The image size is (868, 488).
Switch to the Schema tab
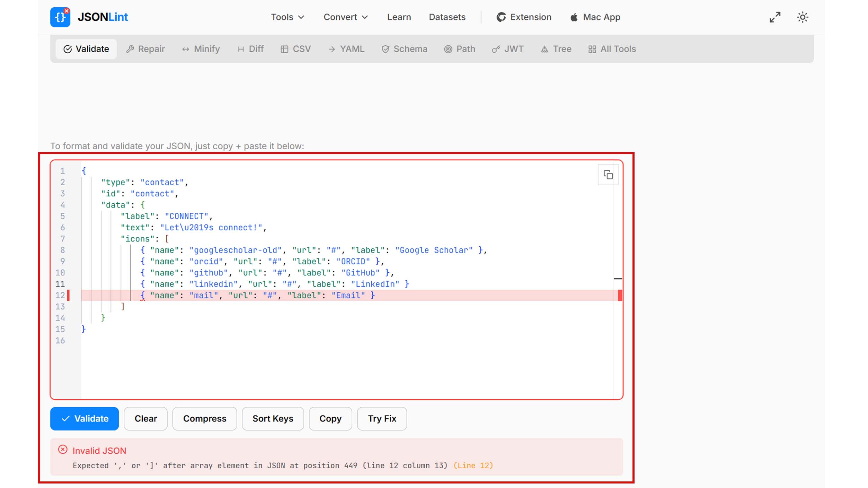(405, 49)
